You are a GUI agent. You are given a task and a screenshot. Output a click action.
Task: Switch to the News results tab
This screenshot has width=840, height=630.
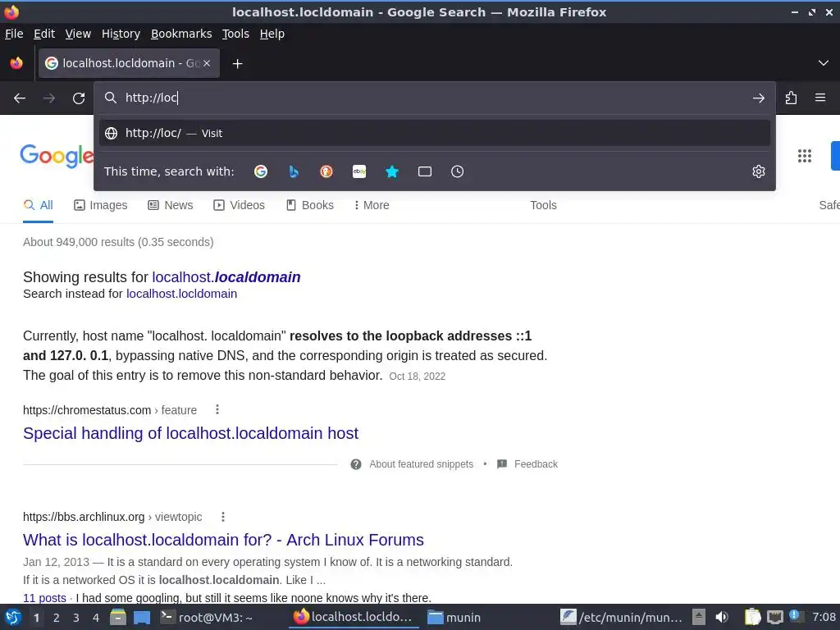171,205
